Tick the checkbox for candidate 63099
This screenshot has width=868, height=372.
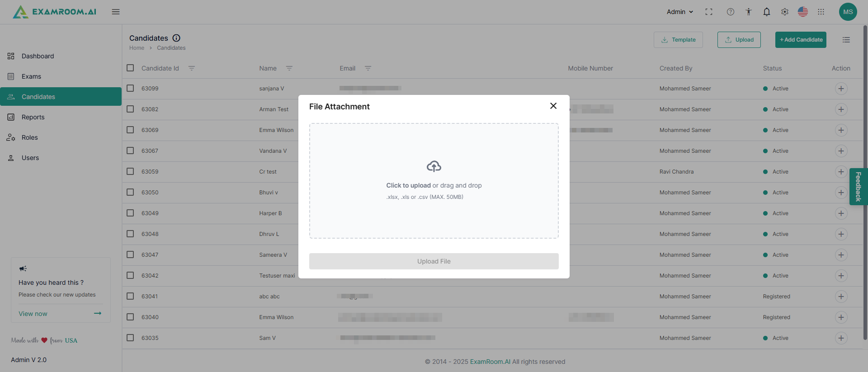(x=130, y=88)
